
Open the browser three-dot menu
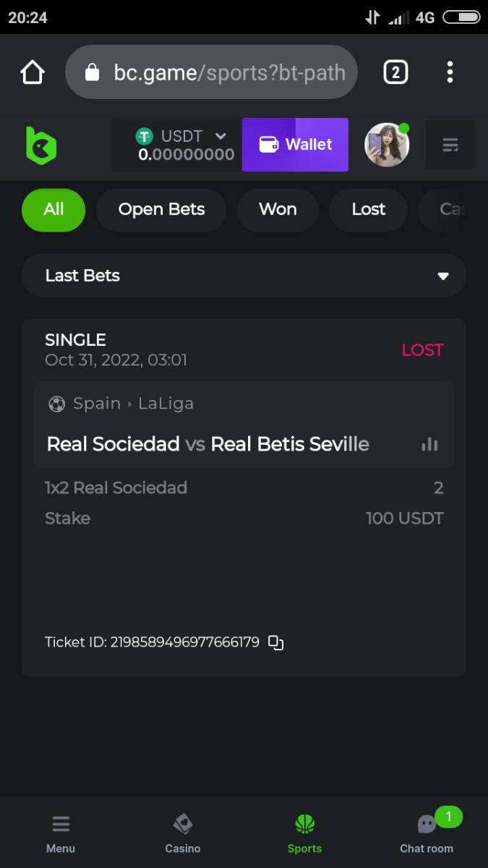(x=450, y=72)
